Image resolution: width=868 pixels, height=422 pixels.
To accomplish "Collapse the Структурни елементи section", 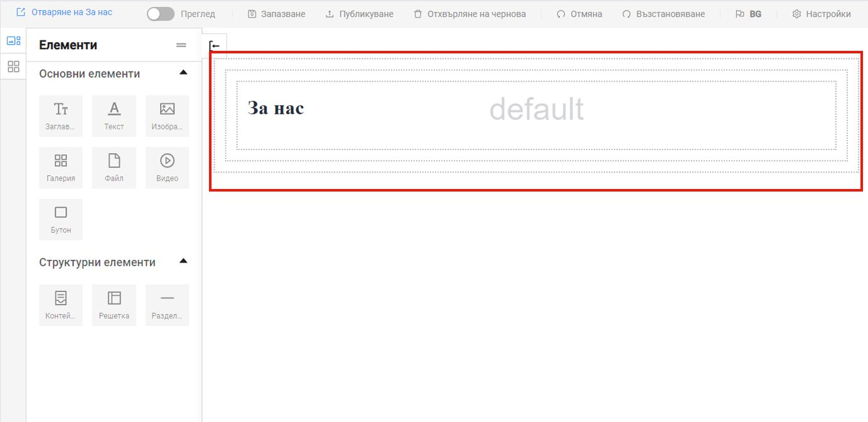I will [x=183, y=261].
